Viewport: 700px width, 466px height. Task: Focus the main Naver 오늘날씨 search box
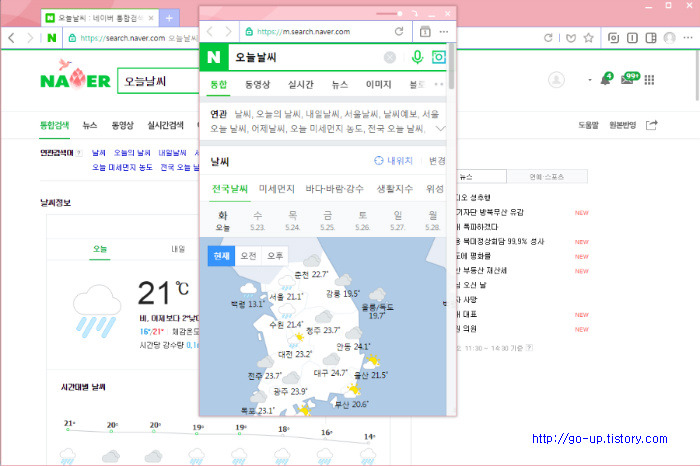158,81
